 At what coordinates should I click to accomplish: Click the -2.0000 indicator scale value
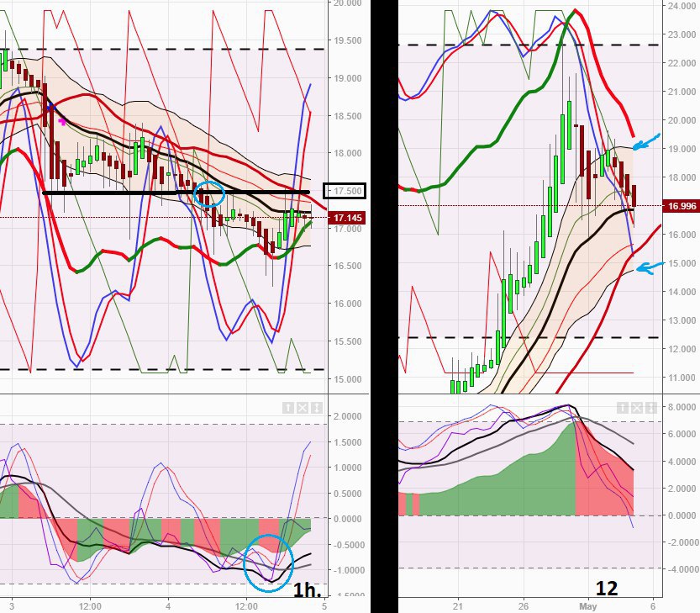tap(681, 542)
